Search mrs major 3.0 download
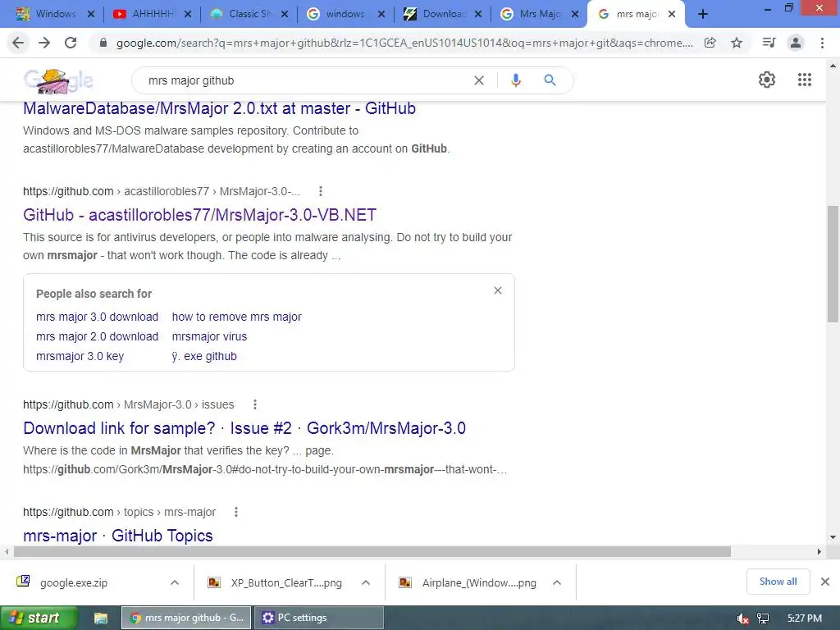Viewport: 840px width, 630px height. 97,317
